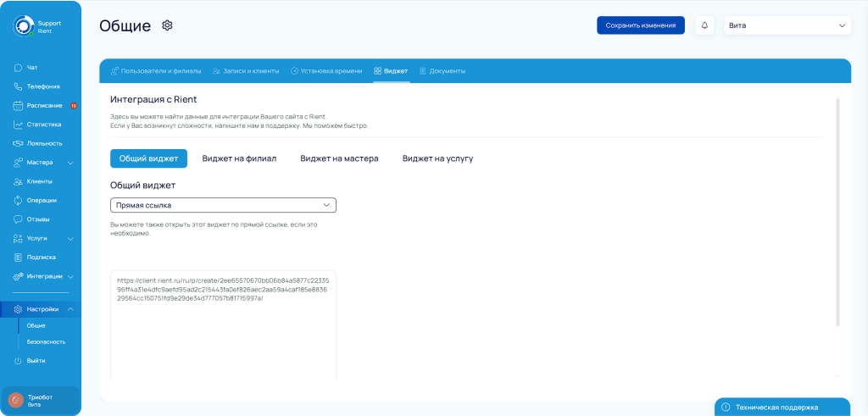Click the gear icon next to Общие title
The width and height of the screenshot is (868, 416).
pyautogui.click(x=168, y=25)
